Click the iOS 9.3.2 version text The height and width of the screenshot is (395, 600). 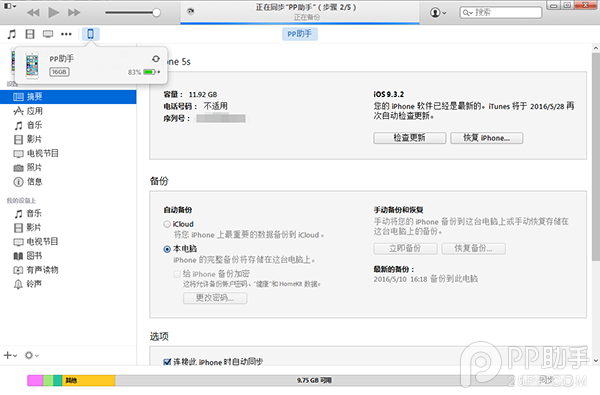point(389,95)
